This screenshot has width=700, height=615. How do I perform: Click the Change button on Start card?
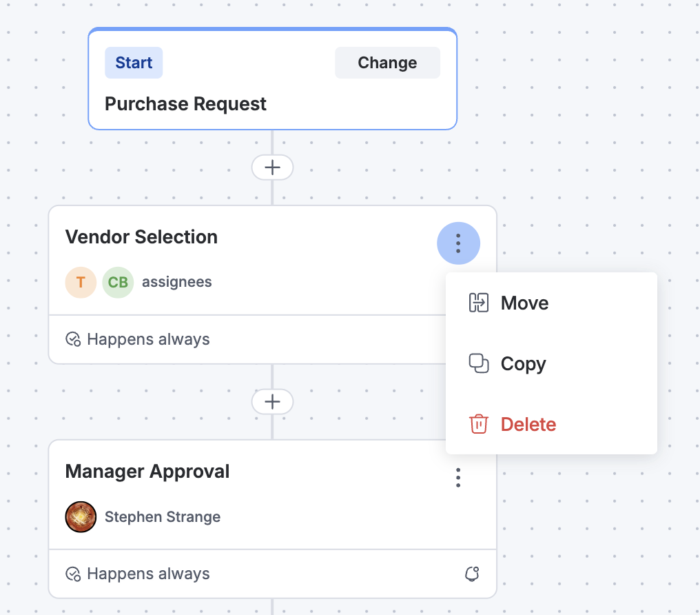click(x=387, y=63)
